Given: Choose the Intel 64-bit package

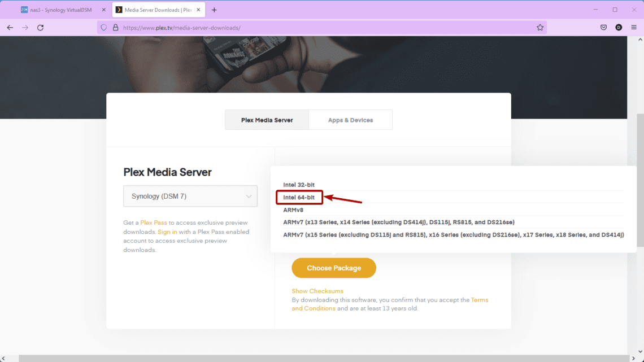Looking at the screenshot, I should (x=299, y=198).
